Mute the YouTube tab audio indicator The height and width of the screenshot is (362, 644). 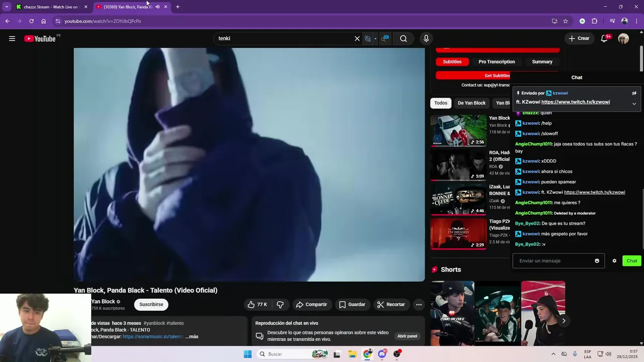pos(157,7)
